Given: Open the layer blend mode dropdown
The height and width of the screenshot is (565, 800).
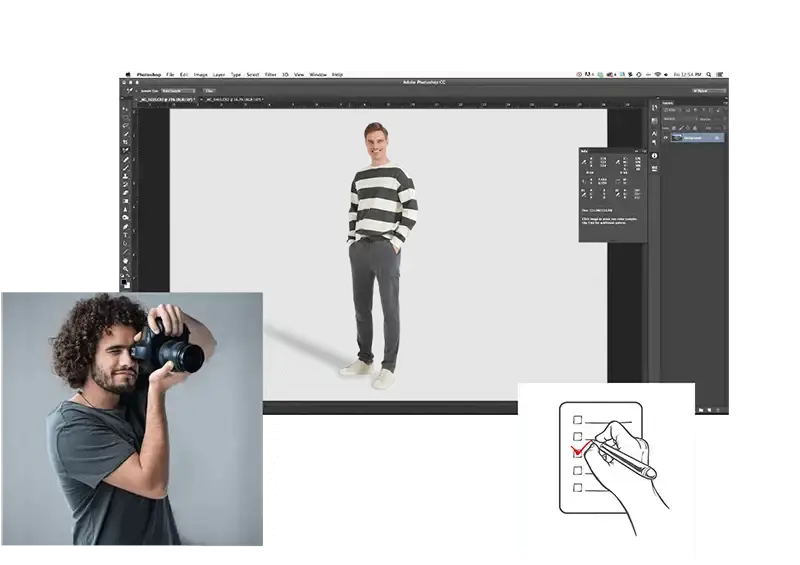Looking at the screenshot, I should tap(678, 121).
